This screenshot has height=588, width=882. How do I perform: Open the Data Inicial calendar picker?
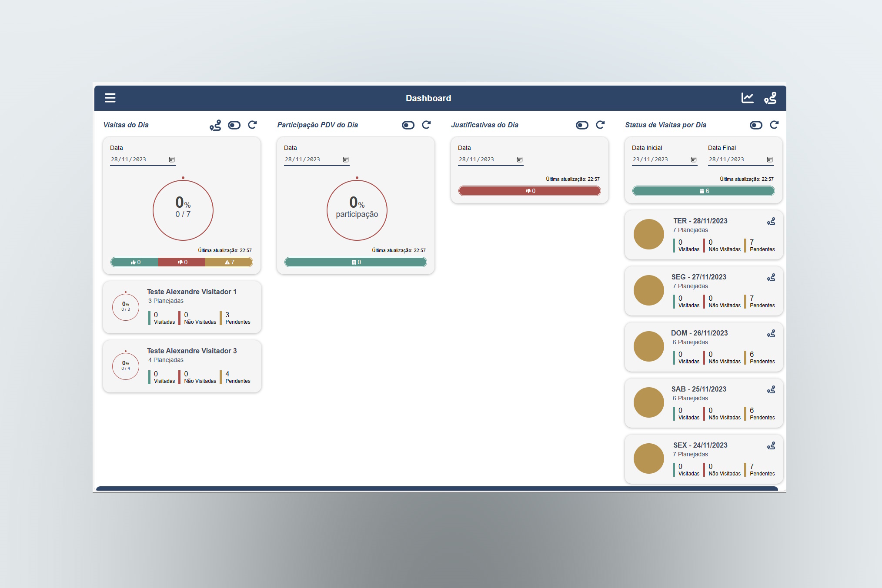tap(694, 159)
